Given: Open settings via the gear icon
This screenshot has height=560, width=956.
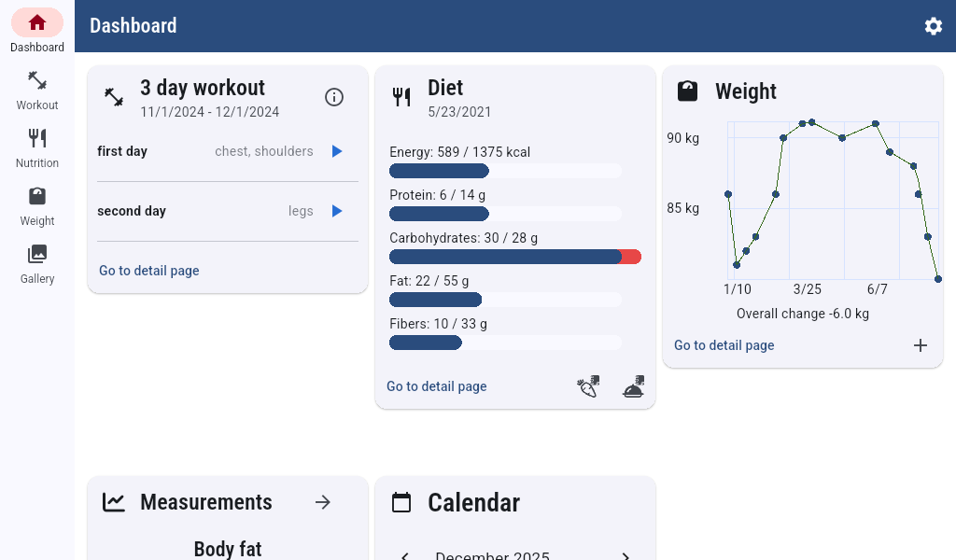Looking at the screenshot, I should (933, 26).
